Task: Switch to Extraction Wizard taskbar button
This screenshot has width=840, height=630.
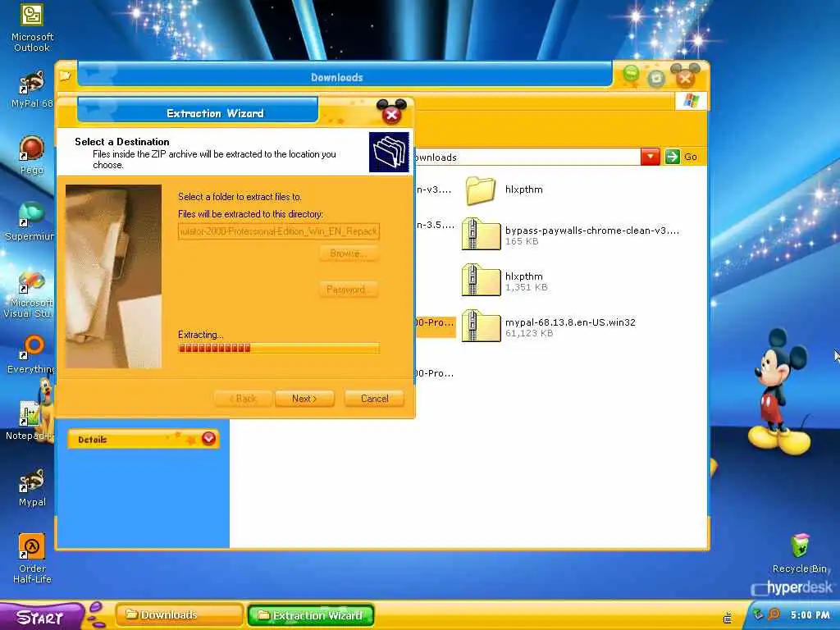Action: tap(310, 615)
